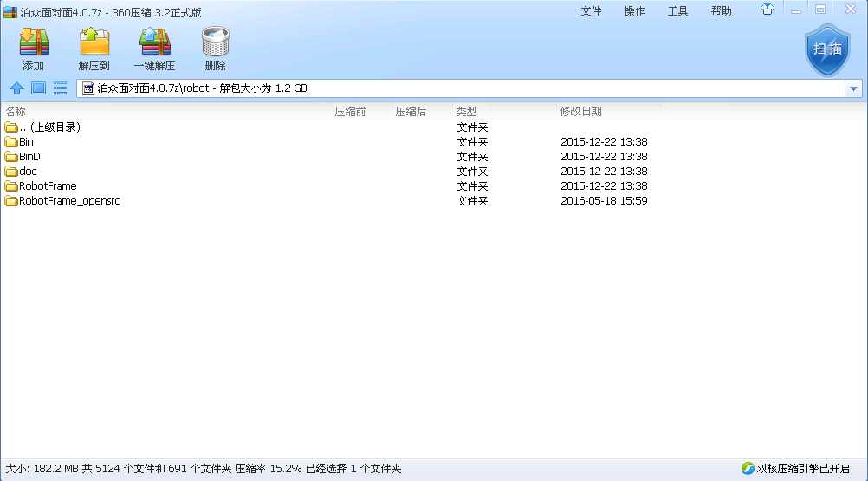Select the "BinD" folder name
Image resolution: width=868 pixels, height=481 pixels.
[29, 157]
